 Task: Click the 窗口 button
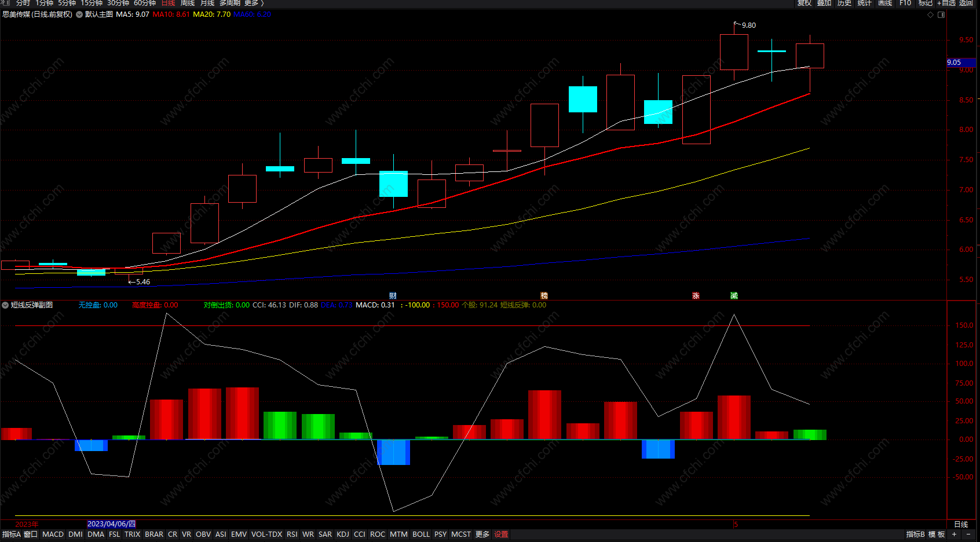tap(31, 534)
